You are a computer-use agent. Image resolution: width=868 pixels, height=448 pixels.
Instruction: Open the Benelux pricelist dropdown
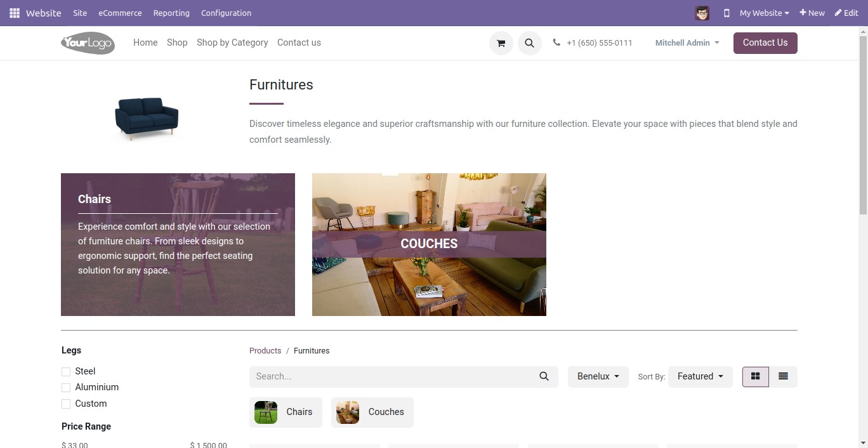598,376
